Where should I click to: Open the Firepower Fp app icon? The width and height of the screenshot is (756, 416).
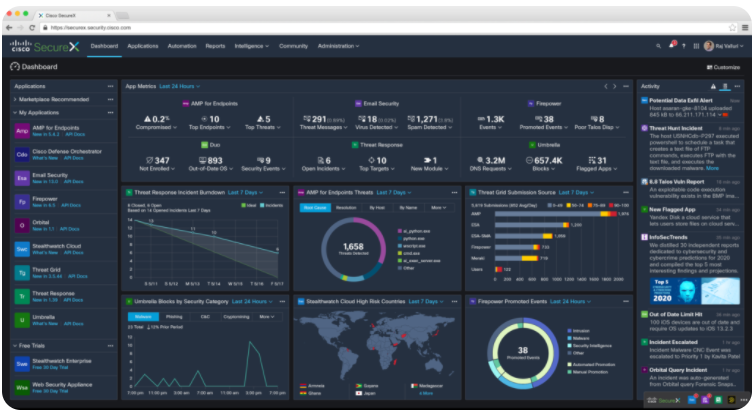(x=22, y=201)
